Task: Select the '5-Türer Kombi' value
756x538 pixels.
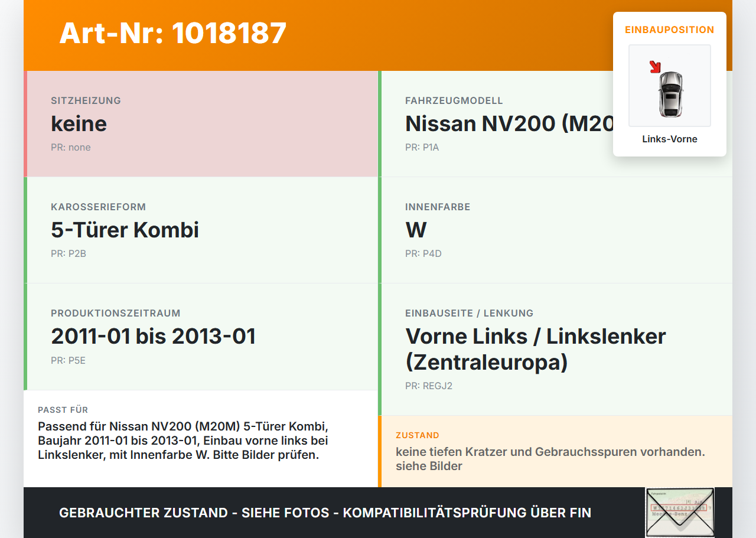Action: point(125,230)
